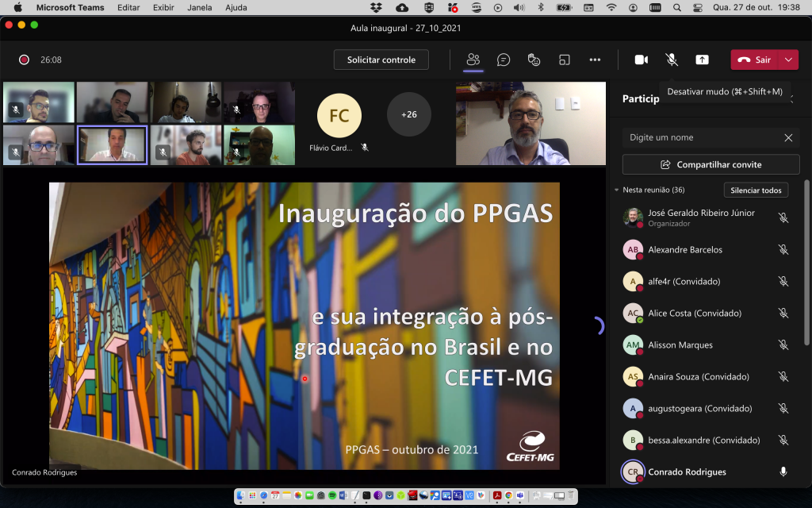Click the +26 overflow participants circle
This screenshot has width=812, height=508.
pyautogui.click(x=409, y=114)
